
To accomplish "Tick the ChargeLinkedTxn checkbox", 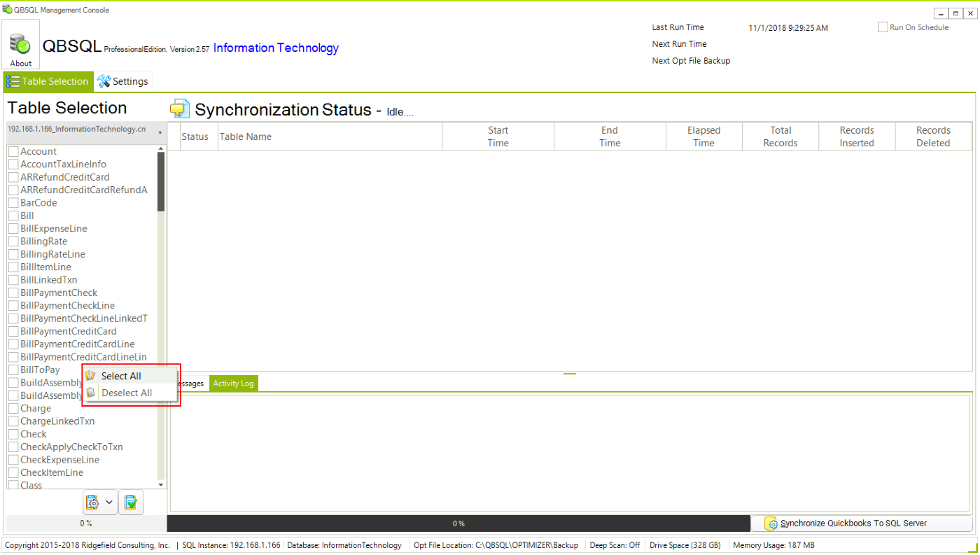I will point(13,421).
